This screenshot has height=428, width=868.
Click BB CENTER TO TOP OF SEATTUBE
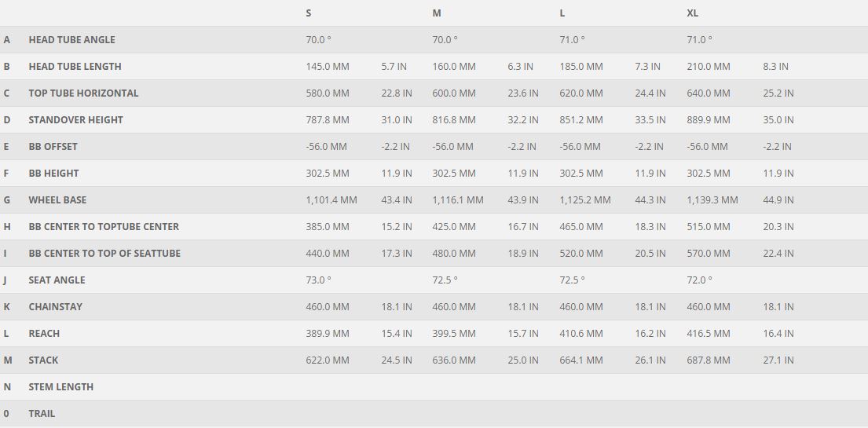click(104, 253)
